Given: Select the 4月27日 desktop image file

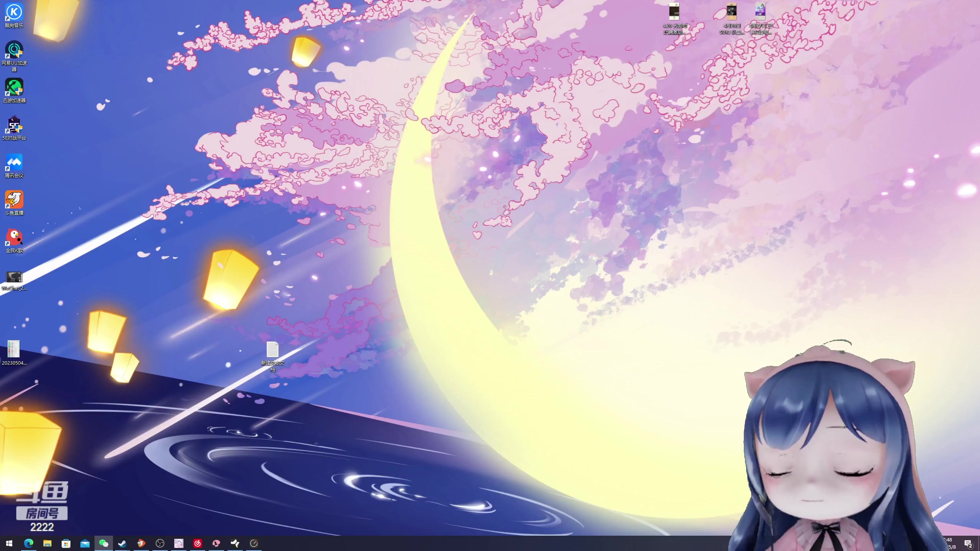Looking at the screenshot, I should [x=760, y=12].
